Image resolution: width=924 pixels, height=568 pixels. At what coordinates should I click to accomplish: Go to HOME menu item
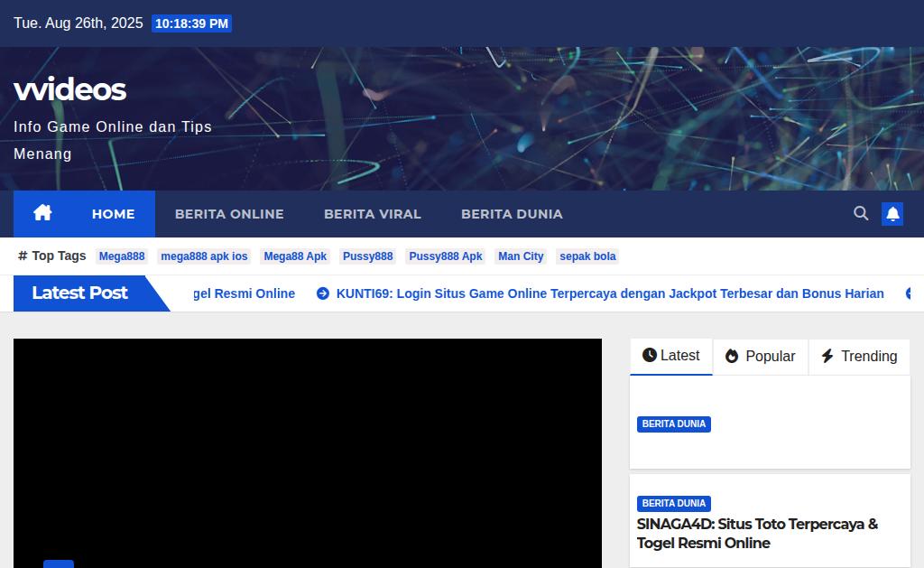(113, 214)
